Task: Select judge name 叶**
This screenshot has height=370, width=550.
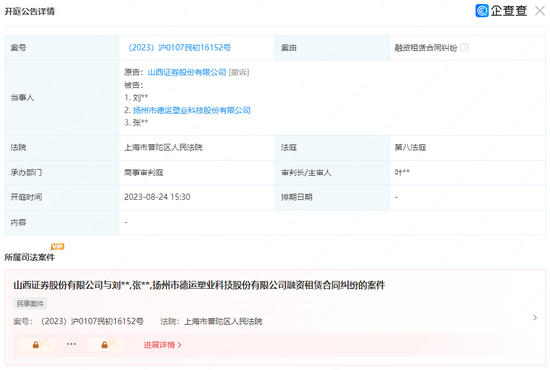Action: point(402,172)
